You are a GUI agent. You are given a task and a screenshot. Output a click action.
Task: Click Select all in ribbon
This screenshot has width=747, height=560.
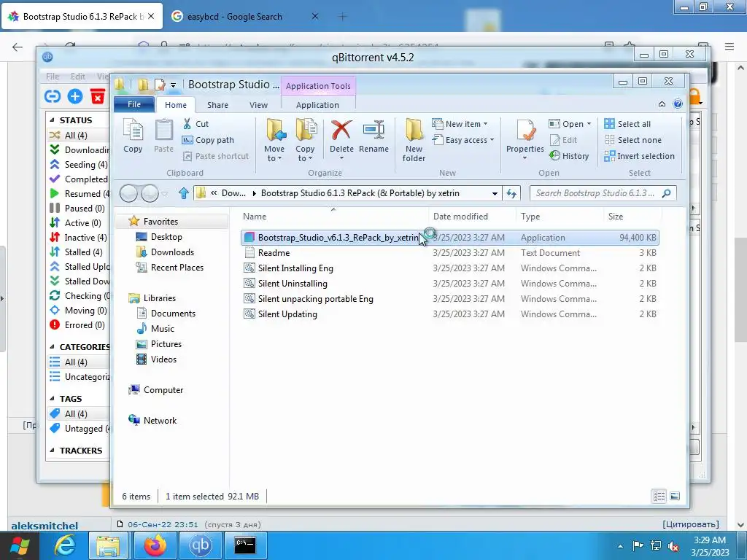click(627, 124)
